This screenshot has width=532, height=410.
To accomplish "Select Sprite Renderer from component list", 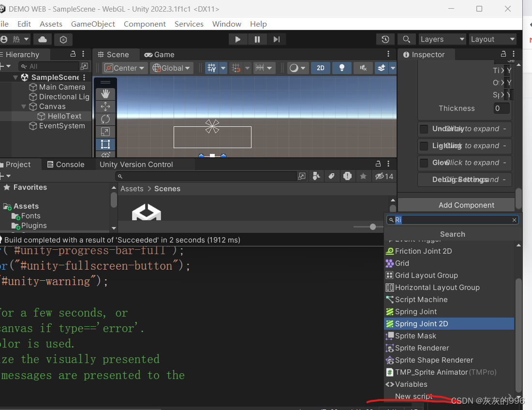I will pos(449,348).
